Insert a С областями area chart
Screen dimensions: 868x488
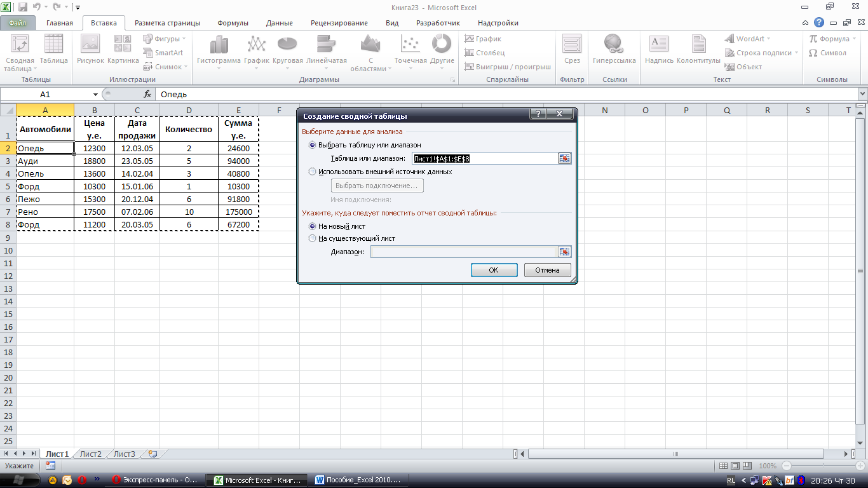(370, 53)
